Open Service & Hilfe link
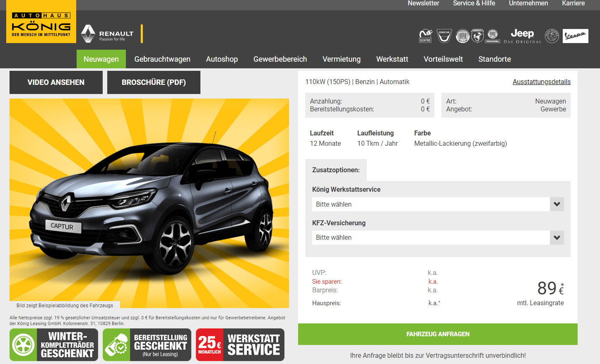The width and height of the screenshot is (600, 364). click(474, 3)
